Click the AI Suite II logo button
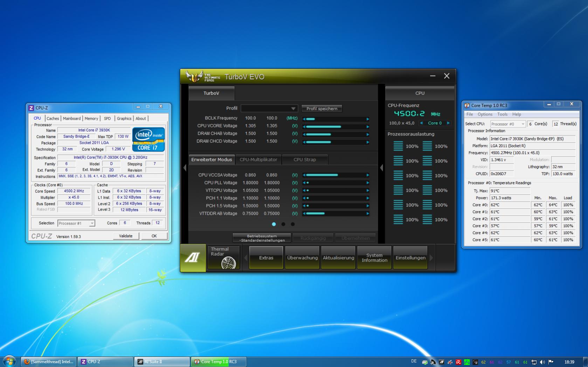 [x=193, y=258]
